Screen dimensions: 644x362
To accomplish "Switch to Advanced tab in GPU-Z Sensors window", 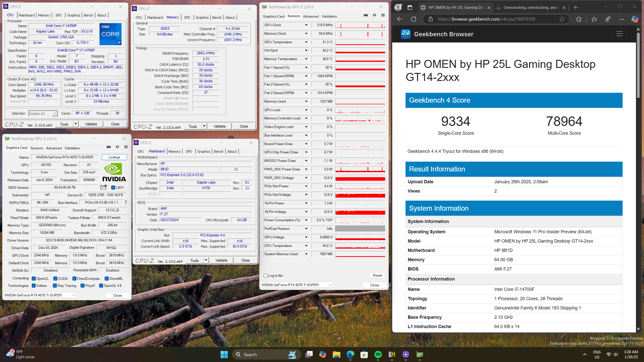I will [311, 16].
